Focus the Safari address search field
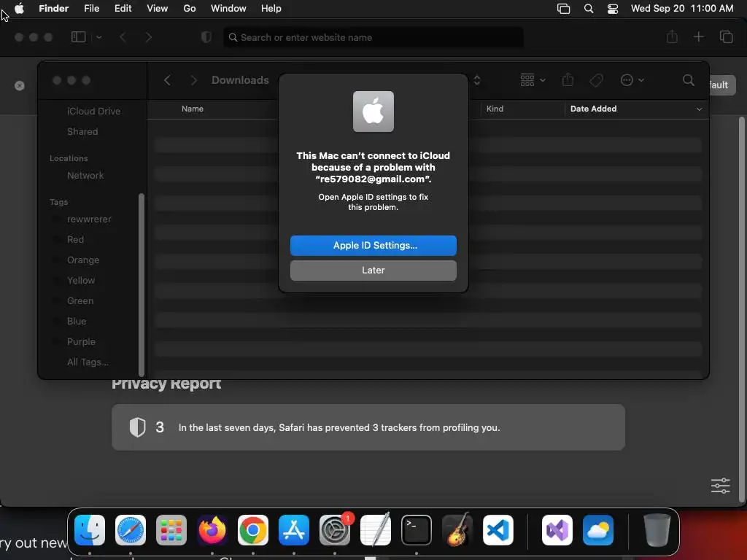The width and height of the screenshot is (747, 560). pos(373,37)
